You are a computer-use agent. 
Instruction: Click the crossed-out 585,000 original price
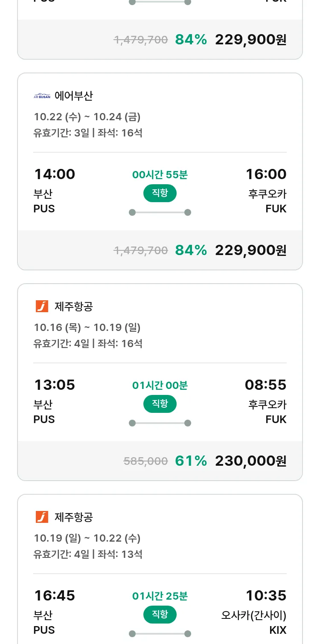[x=145, y=461]
